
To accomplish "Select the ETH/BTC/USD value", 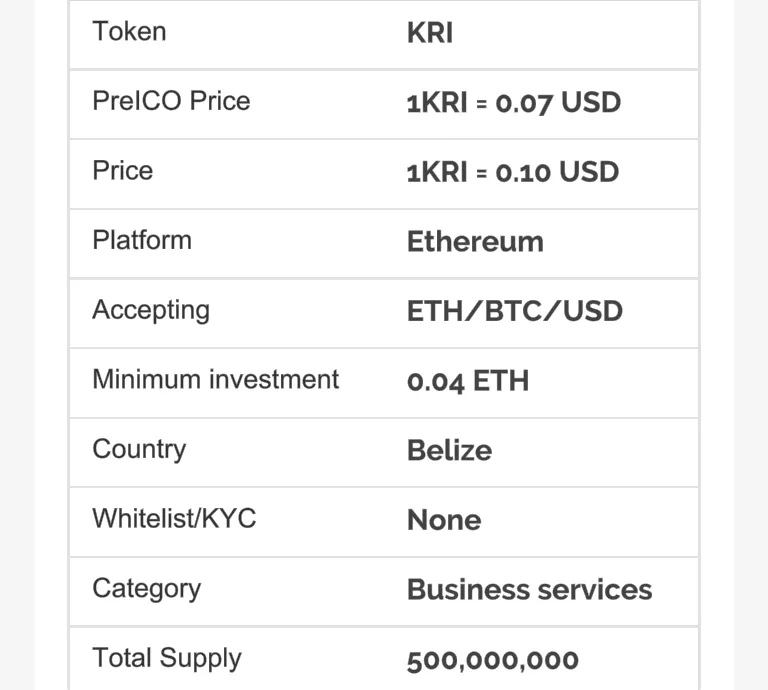I will pyautogui.click(x=515, y=311).
